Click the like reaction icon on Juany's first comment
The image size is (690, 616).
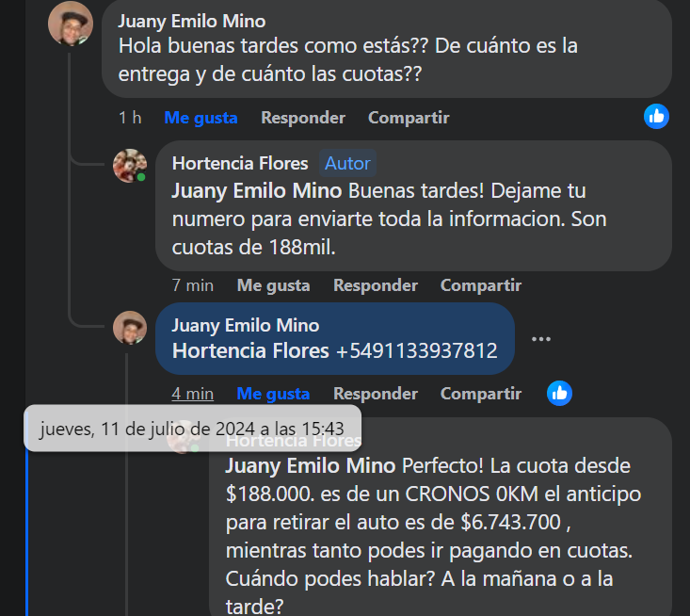click(656, 117)
